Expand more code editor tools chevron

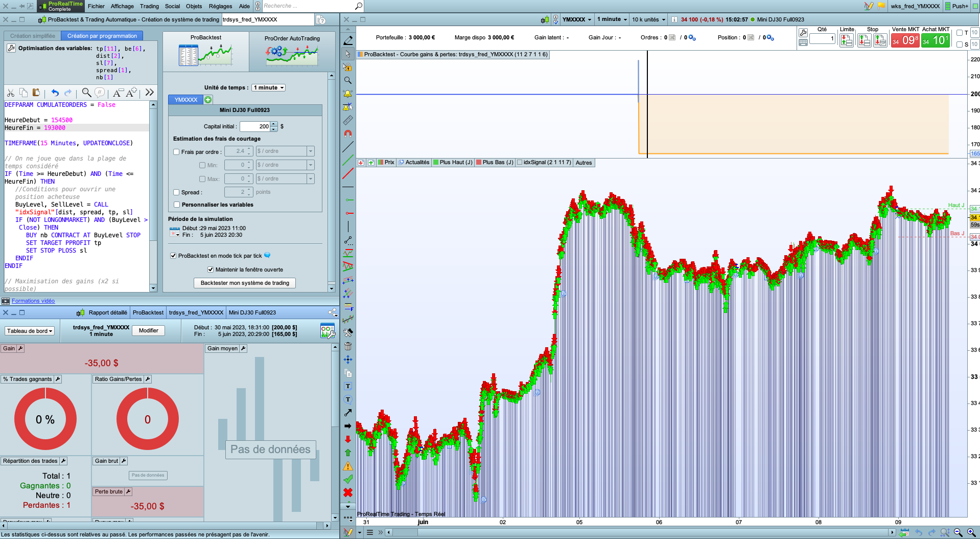149,93
